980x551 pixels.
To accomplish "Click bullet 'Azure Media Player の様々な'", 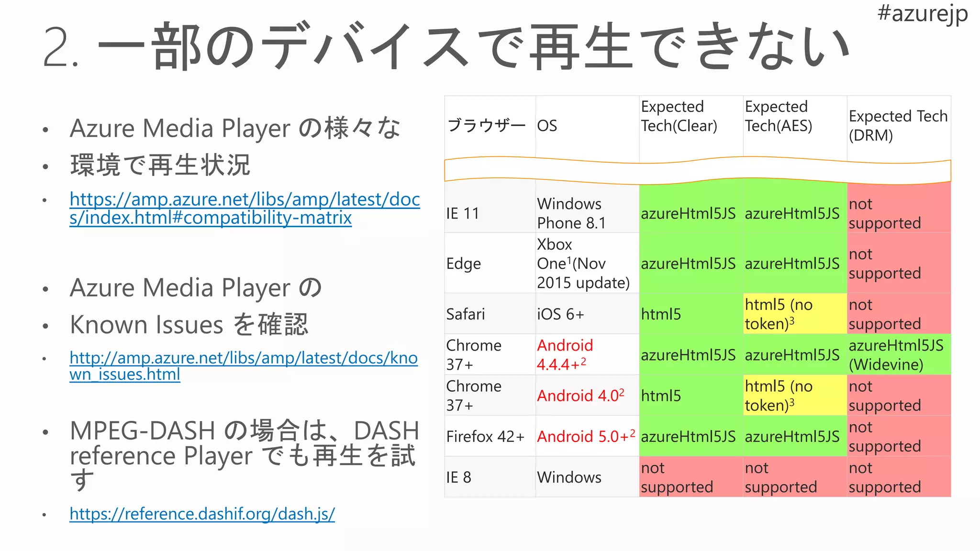I will [x=235, y=128].
